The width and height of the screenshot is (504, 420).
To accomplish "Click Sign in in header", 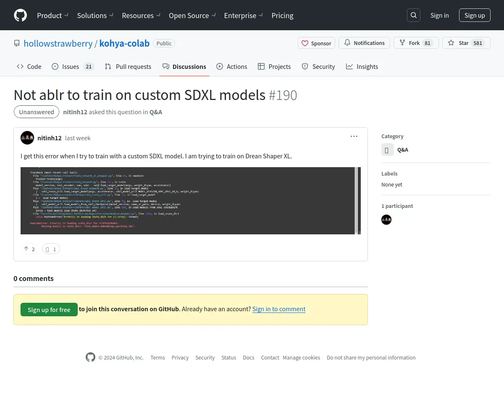I will [439, 15].
